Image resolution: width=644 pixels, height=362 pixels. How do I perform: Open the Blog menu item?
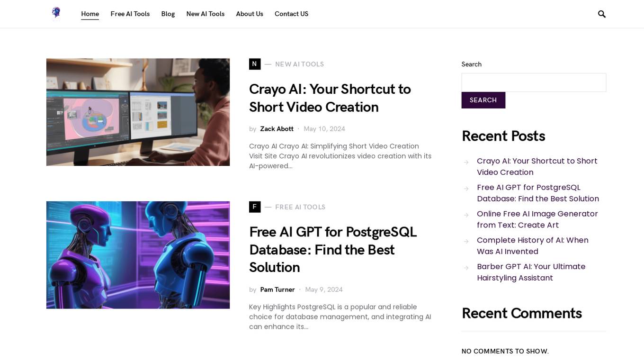pos(168,14)
